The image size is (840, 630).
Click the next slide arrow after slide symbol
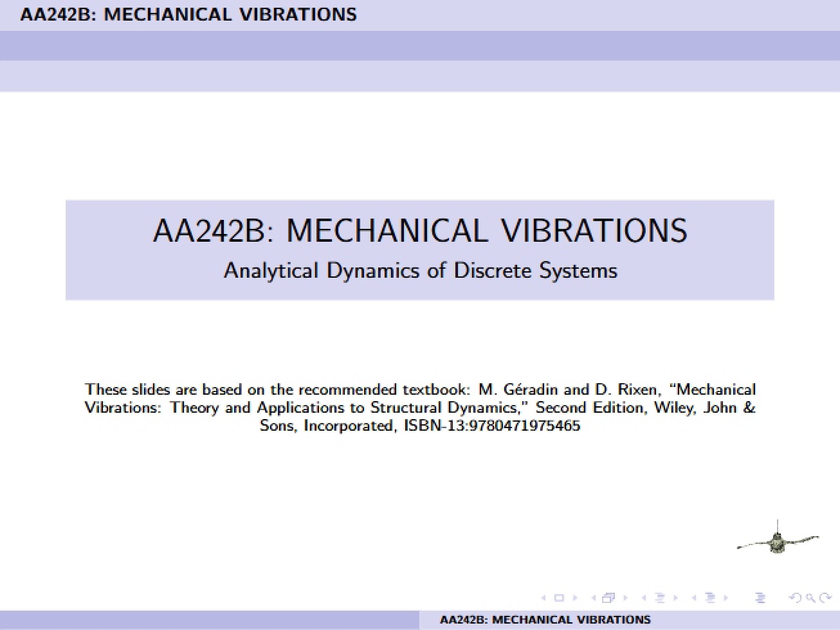pos(574,598)
